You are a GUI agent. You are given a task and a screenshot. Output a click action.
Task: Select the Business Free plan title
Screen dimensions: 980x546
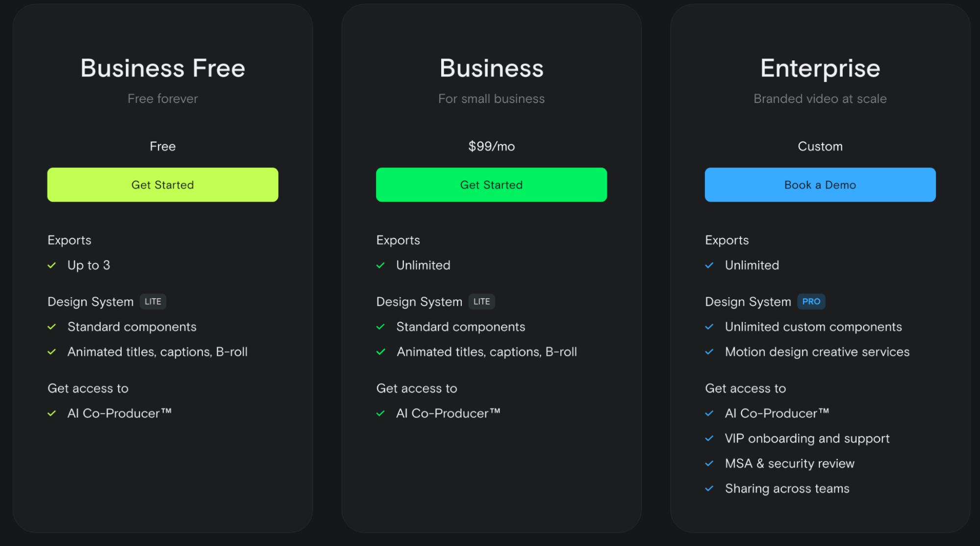[x=162, y=68]
